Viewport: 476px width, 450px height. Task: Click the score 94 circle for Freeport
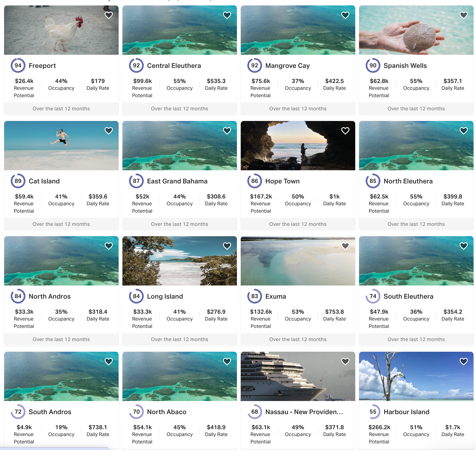(18, 65)
